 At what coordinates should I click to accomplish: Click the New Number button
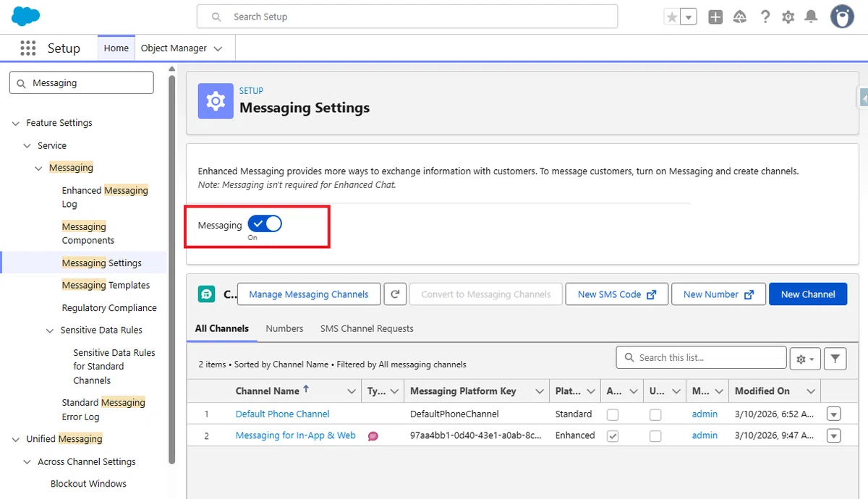pyautogui.click(x=718, y=294)
